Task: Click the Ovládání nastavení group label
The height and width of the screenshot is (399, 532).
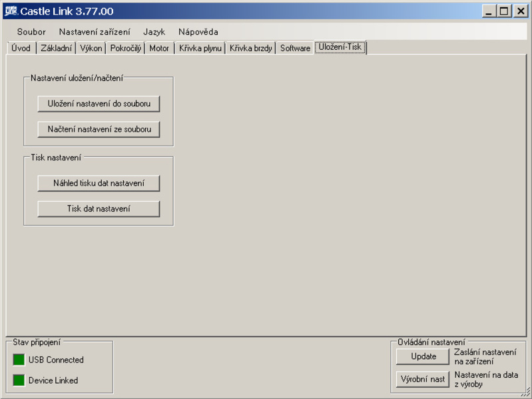Action: (x=431, y=342)
